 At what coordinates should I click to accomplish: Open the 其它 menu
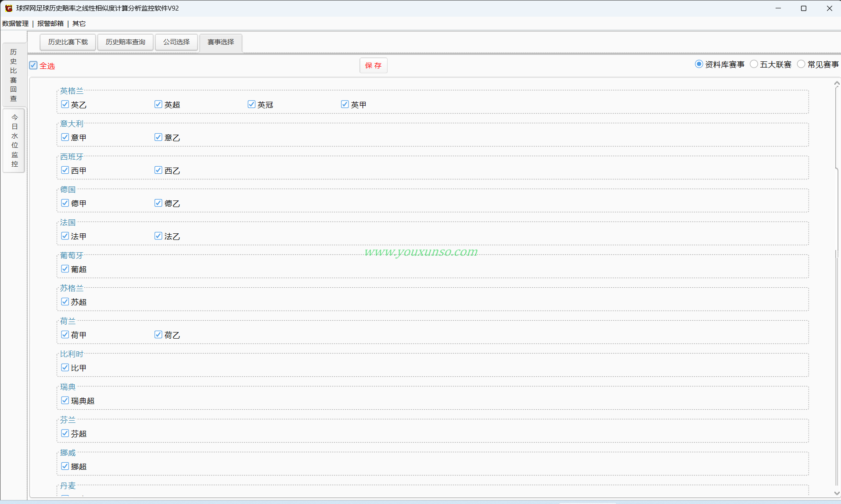79,24
